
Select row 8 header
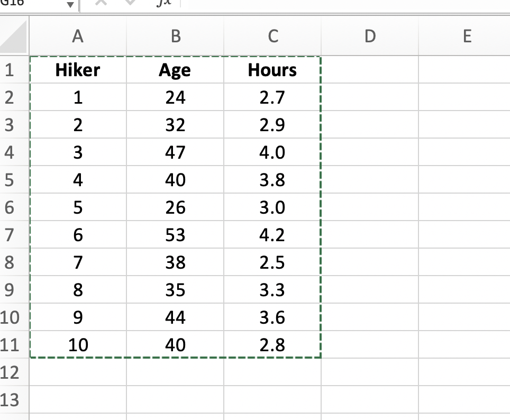coord(14,262)
